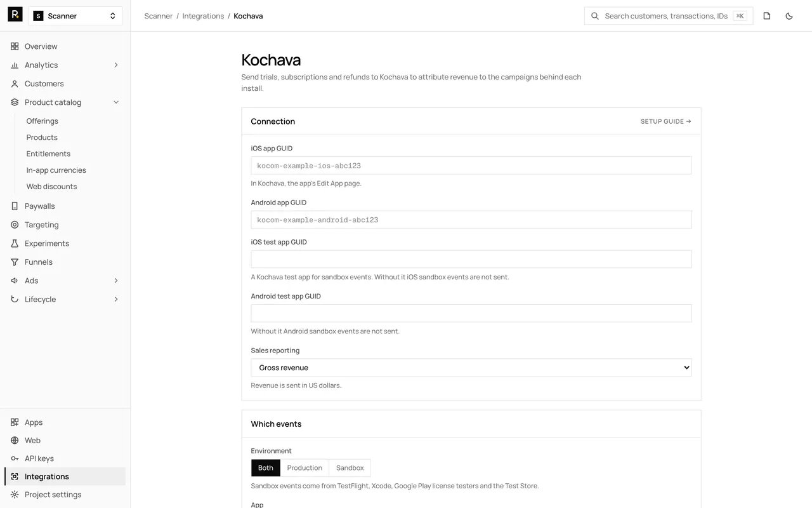Click the Funnels filter icon
This screenshot has height=508, width=812.
15,262
